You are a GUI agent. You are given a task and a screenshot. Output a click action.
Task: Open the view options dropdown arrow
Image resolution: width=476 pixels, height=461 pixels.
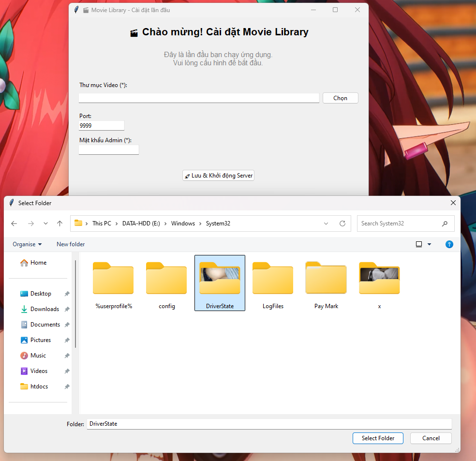[429, 244]
